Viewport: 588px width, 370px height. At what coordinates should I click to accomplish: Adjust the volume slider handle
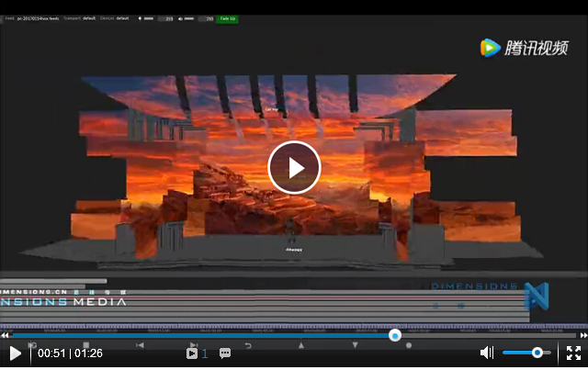point(537,353)
